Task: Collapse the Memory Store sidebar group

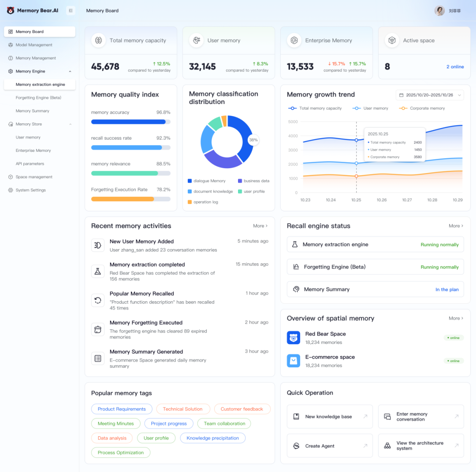Action: click(70, 124)
